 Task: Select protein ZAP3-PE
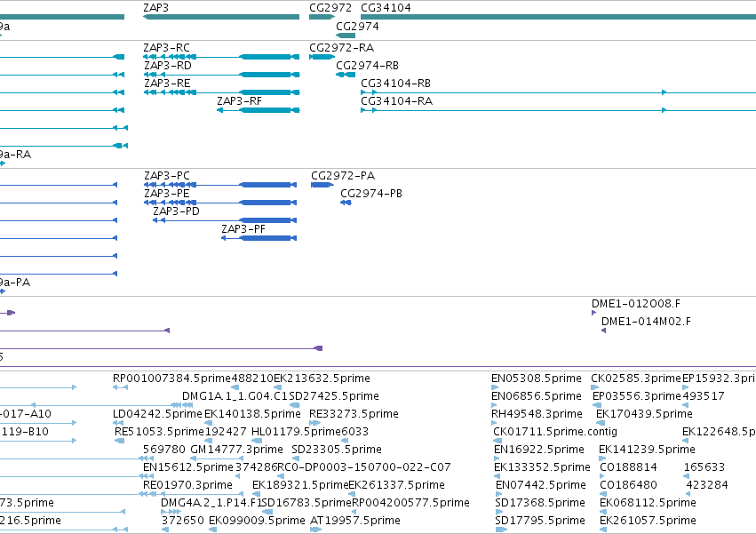click(x=167, y=194)
